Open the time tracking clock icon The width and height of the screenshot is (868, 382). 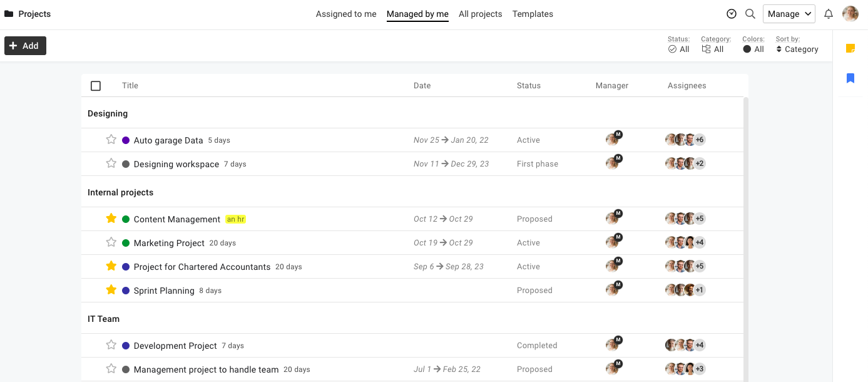(x=732, y=13)
